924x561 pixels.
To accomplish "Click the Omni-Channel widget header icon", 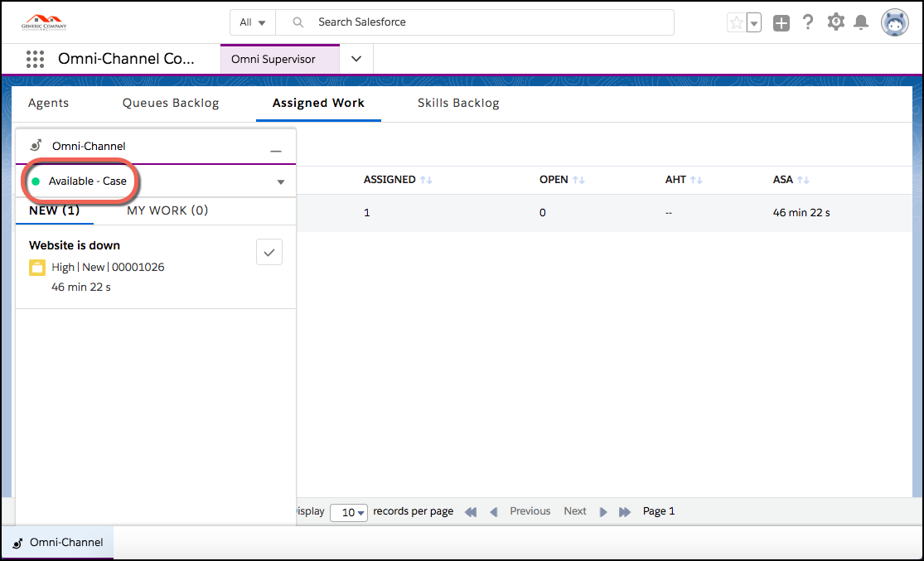I will coord(36,146).
